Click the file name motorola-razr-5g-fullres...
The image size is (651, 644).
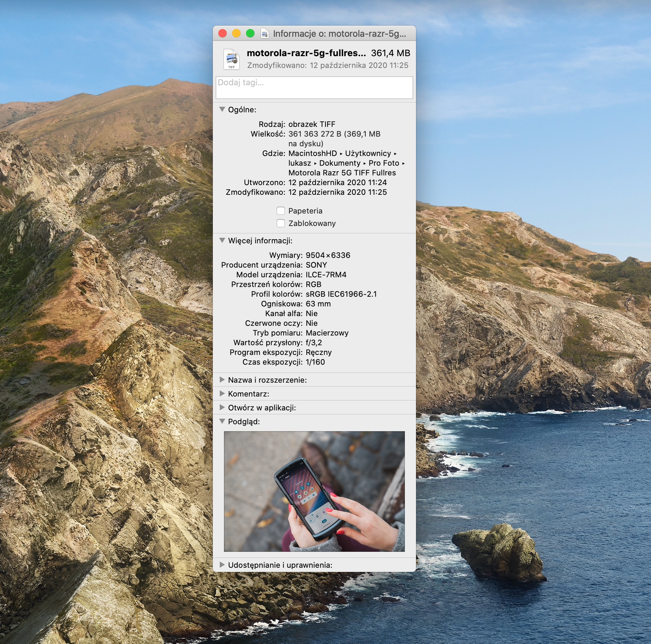(306, 53)
